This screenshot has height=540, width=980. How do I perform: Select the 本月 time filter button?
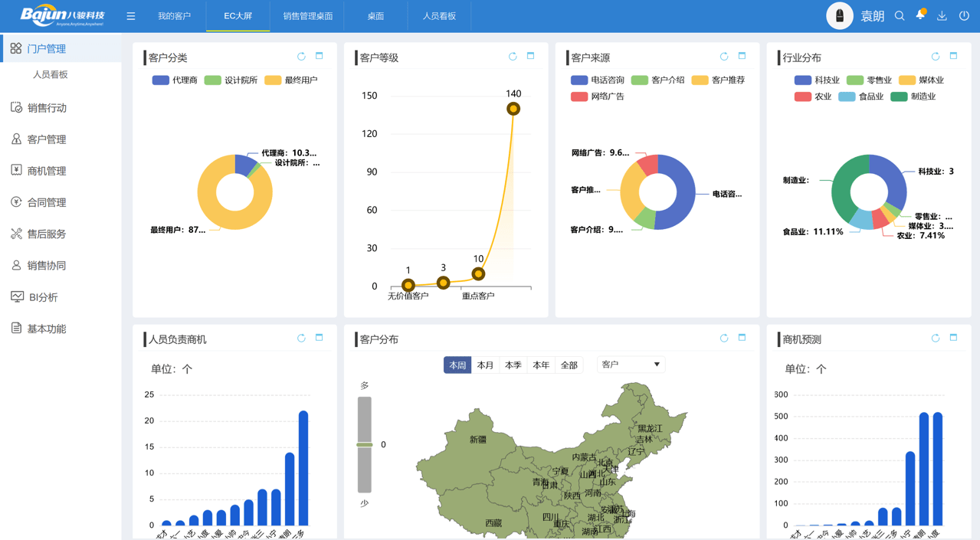point(485,365)
